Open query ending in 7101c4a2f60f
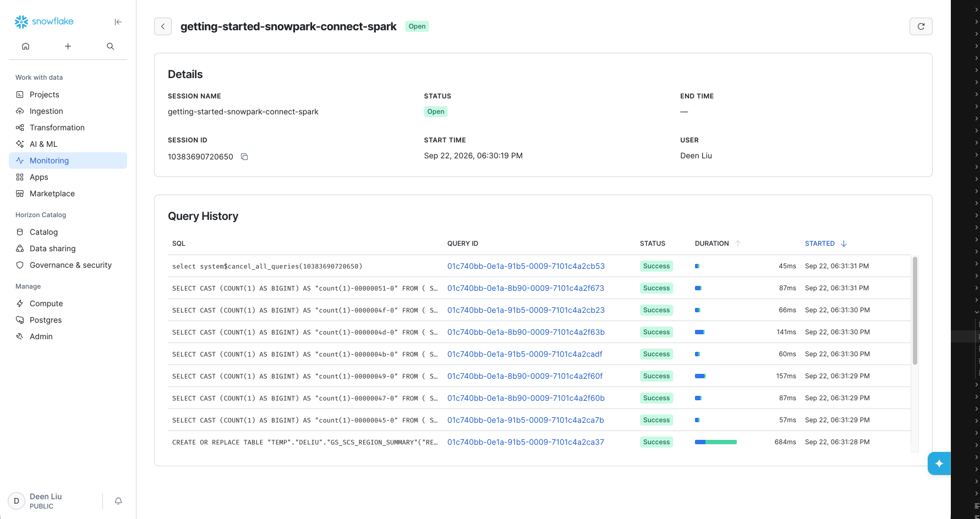980x519 pixels. [x=525, y=376]
